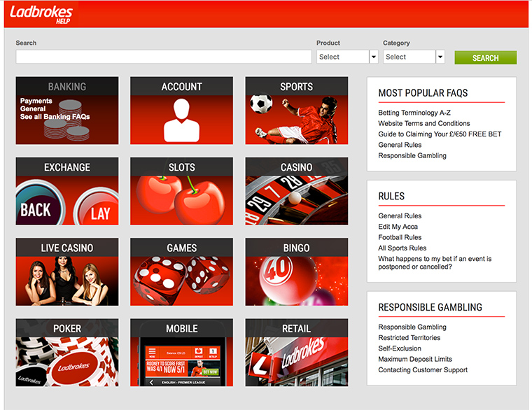
Task: Open Guide to Claiming Your £/€50 FREE BET
Action: 440,134
